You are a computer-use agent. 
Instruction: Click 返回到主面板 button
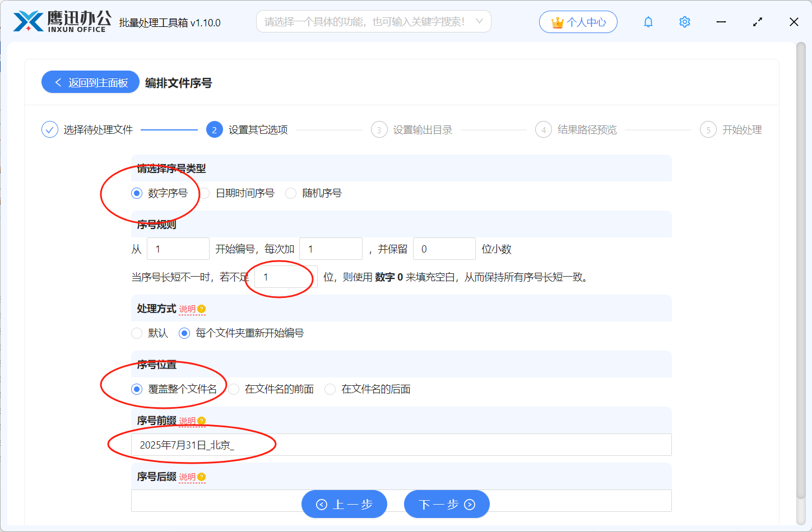coord(90,82)
